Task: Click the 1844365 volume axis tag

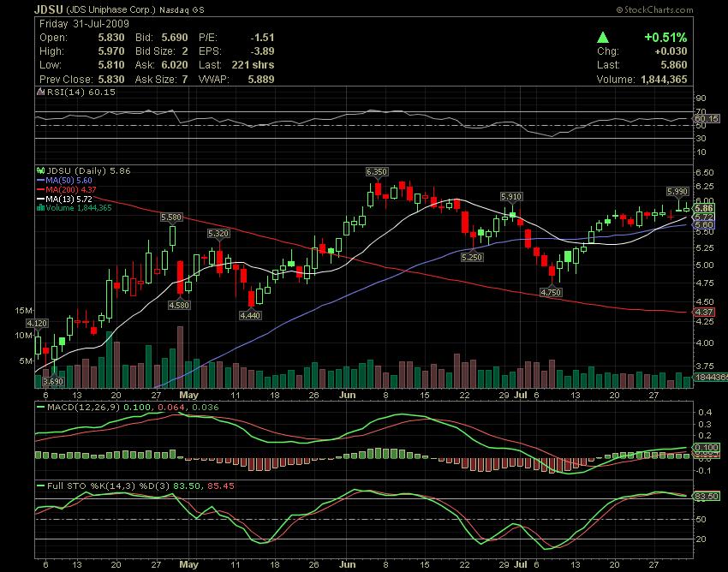Action: click(711, 377)
